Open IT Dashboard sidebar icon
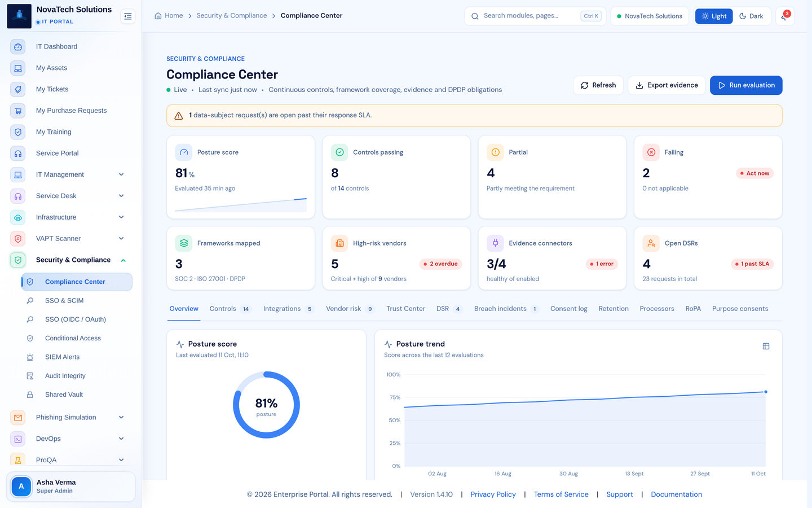 18,47
